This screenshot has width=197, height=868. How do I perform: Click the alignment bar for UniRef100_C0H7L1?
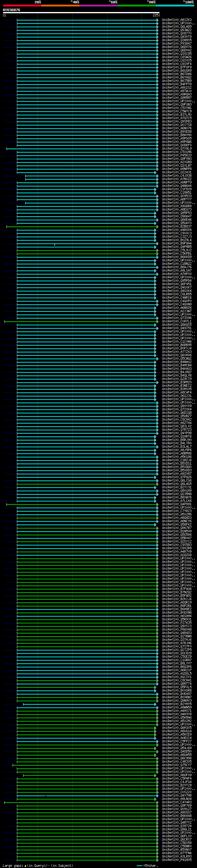pos(81,321)
